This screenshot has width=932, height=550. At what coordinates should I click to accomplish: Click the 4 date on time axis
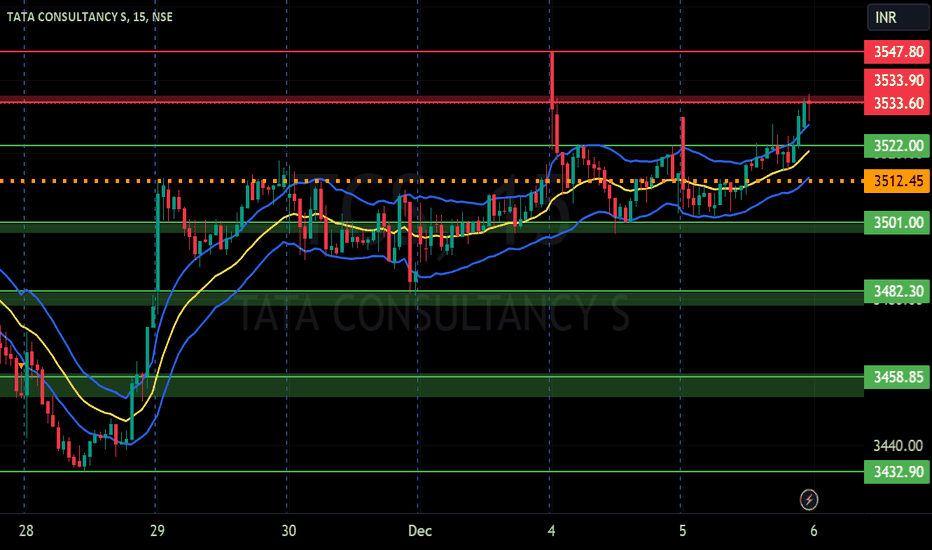[x=551, y=530]
